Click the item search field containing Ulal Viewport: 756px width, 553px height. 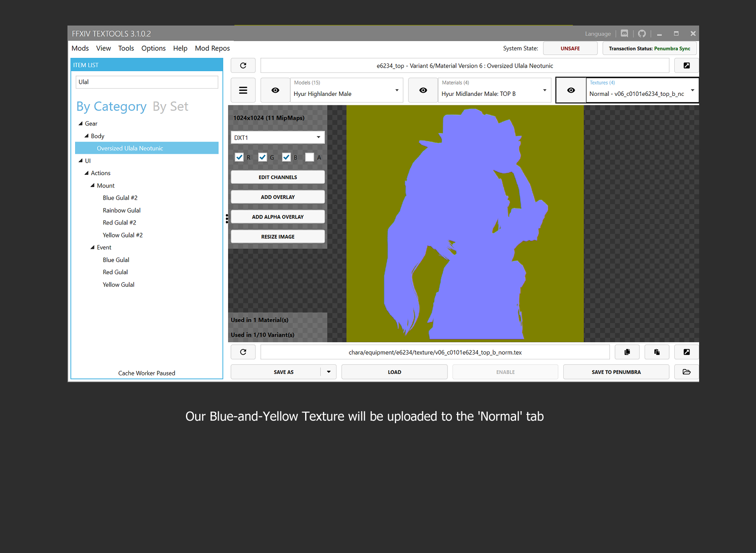point(147,82)
